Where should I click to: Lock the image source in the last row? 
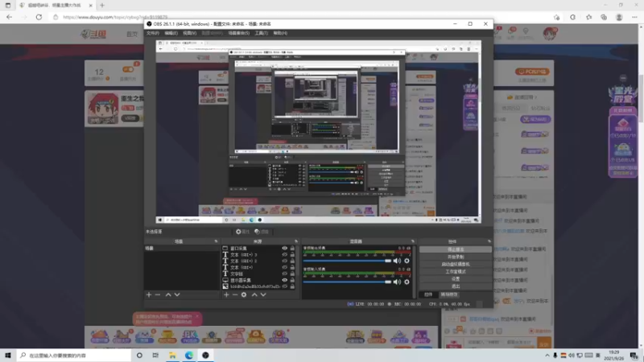pyautogui.click(x=292, y=286)
